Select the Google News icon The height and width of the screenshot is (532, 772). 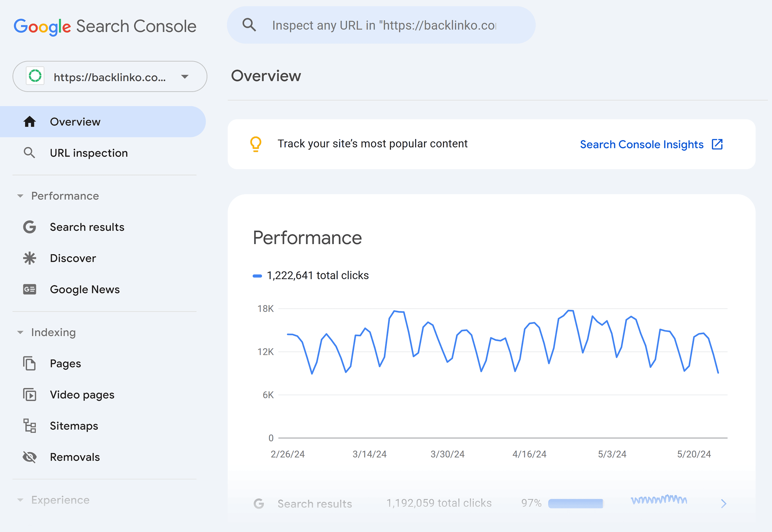[x=29, y=289]
